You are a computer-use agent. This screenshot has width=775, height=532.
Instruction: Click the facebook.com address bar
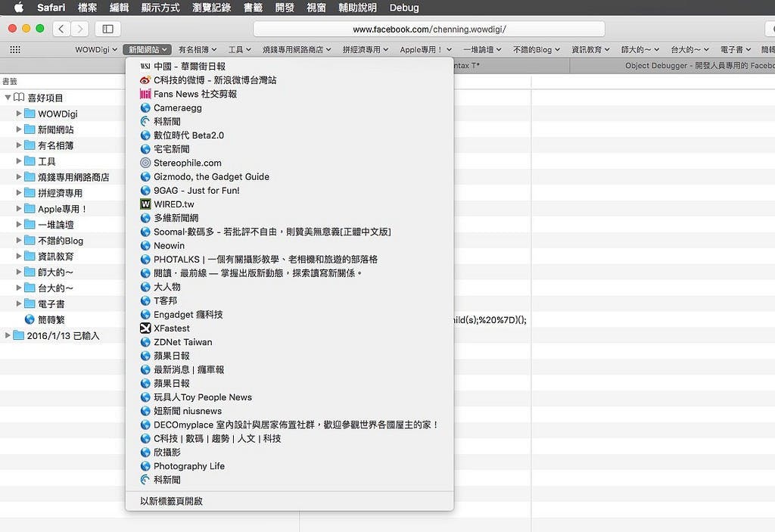tap(428, 30)
